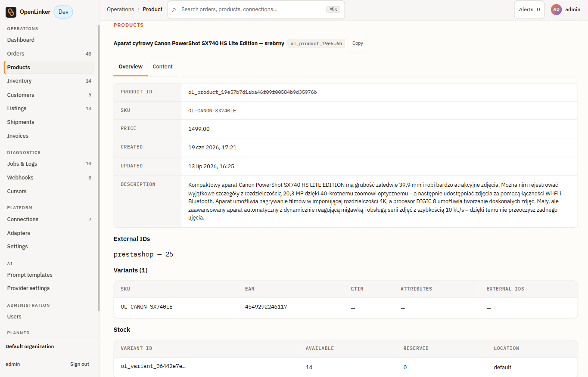Image resolution: width=588 pixels, height=377 pixels.
Task: Open Jobs & Logs diagnostics
Action: [49, 164]
